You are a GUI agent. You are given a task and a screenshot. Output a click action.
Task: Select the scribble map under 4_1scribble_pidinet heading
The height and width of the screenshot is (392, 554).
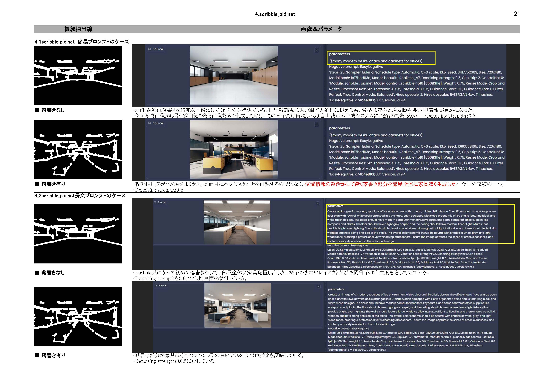(x=78, y=76)
